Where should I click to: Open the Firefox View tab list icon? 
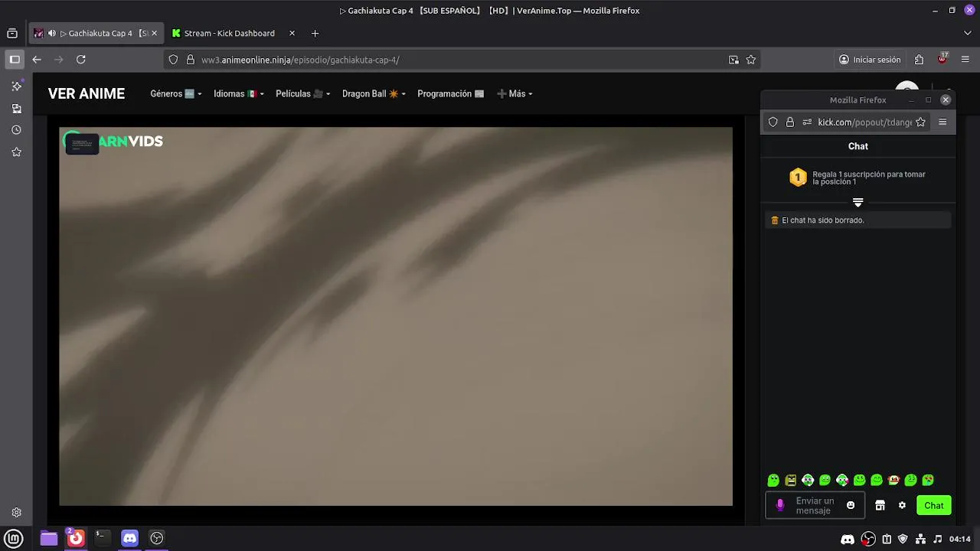tap(12, 33)
